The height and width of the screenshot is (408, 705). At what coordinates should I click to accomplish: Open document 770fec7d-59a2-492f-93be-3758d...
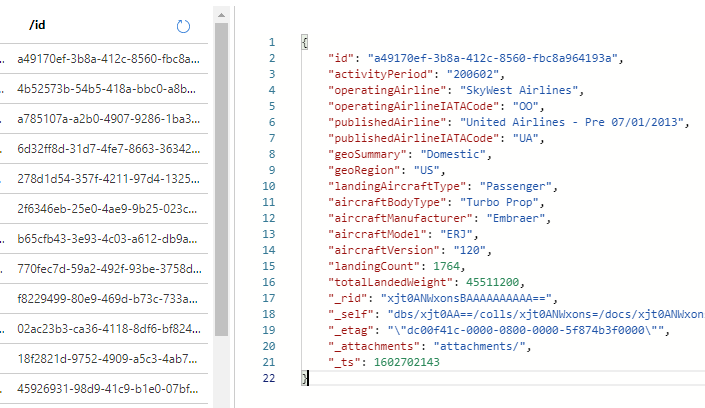coord(109,269)
